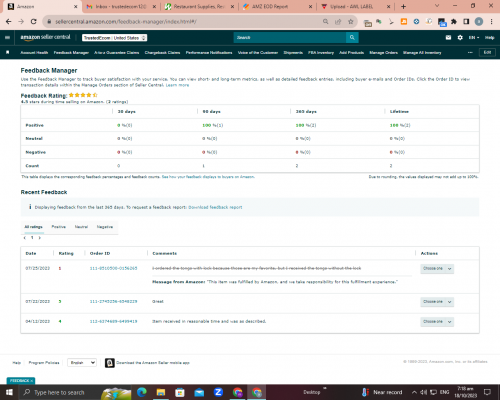Click the search magnifier button in Seller Central
Image resolution: width=500 pixels, height=400 pixels.
point(352,38)
